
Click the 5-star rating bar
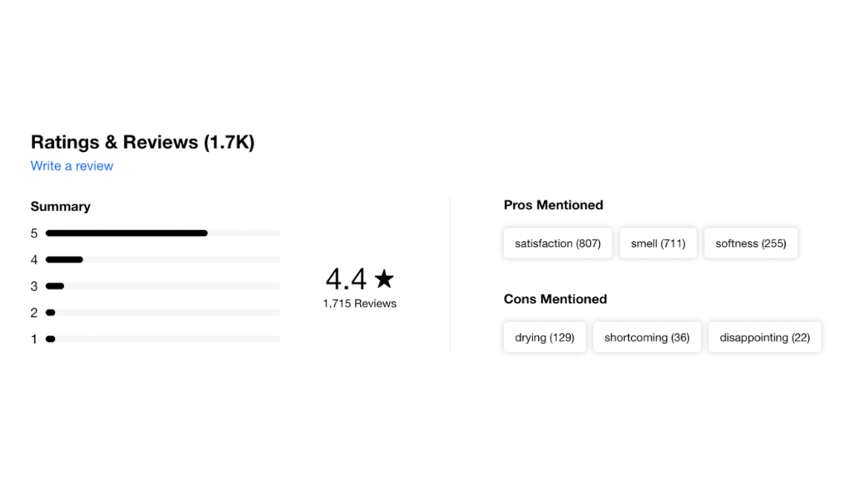tap(163, 233)
